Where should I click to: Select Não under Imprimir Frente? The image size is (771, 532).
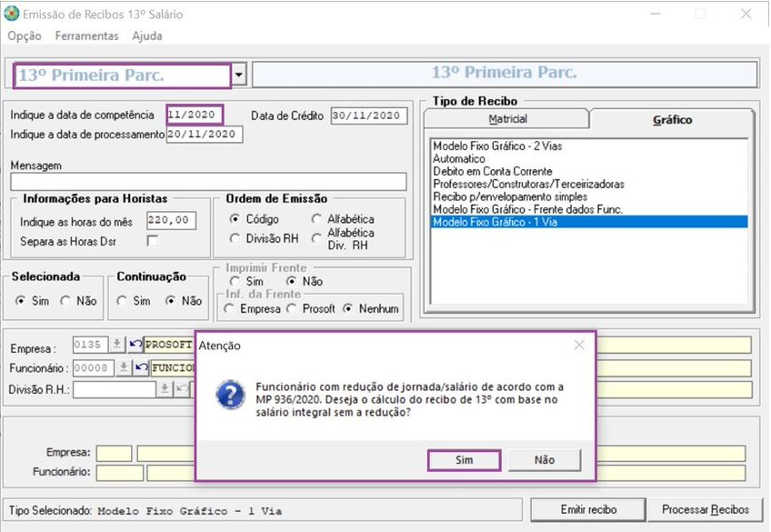coord(305,281)
